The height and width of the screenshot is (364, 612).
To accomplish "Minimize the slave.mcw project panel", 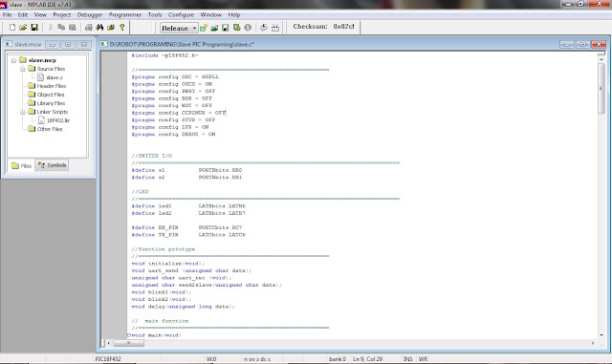I will pyautogui.click(x=53, y=45).
